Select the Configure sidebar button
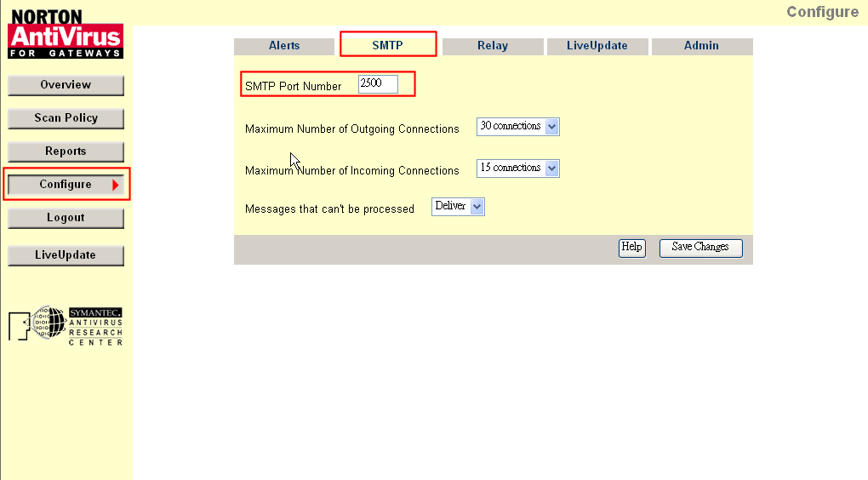Screen dimensions: 868x480 tap(66, 185)
